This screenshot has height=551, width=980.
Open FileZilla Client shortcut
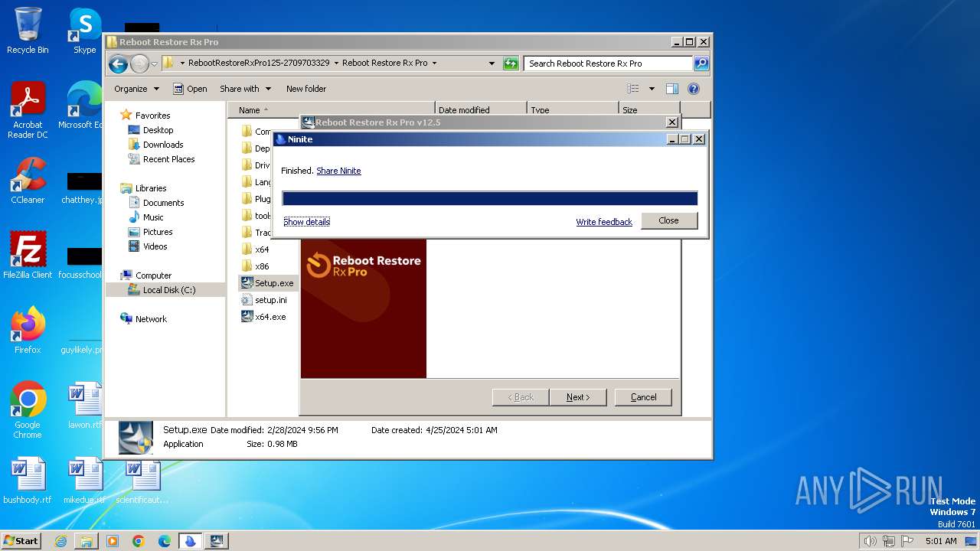tap(28, 256)
